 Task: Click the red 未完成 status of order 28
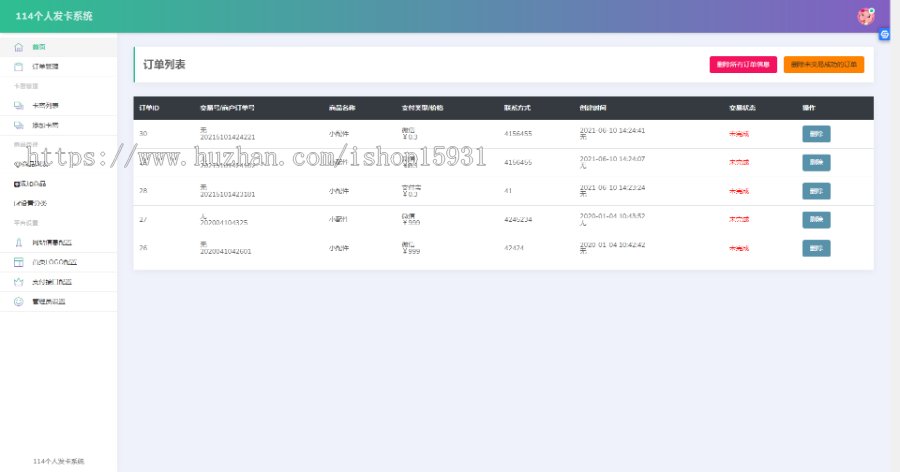click(x=739, y=191)
